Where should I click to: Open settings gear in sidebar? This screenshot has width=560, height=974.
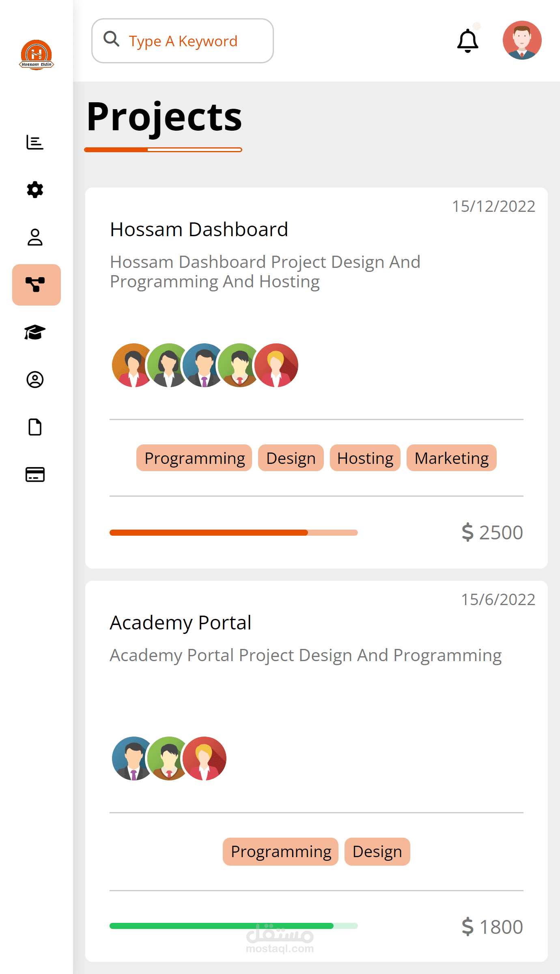pos(35,190)
